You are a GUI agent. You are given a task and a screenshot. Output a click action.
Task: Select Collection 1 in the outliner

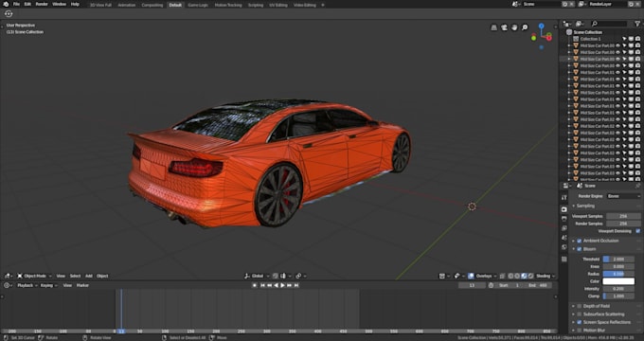pos(590,39)
